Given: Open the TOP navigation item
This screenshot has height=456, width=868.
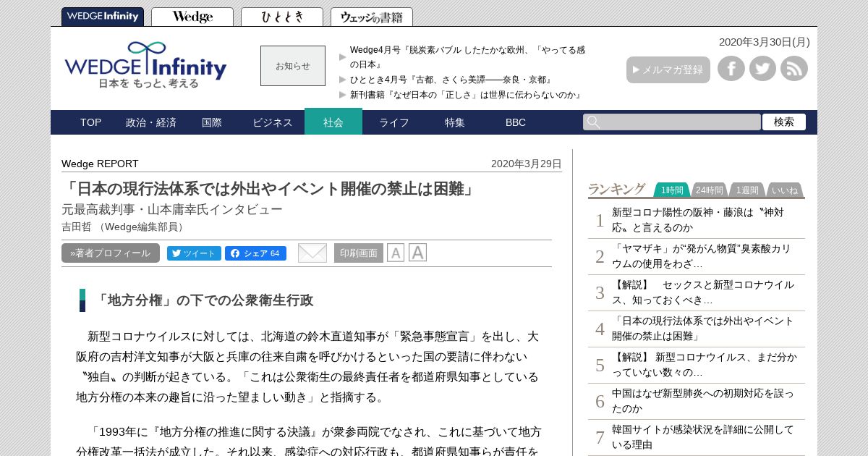Looking at the screenshot, I should (x=90, y=122).
